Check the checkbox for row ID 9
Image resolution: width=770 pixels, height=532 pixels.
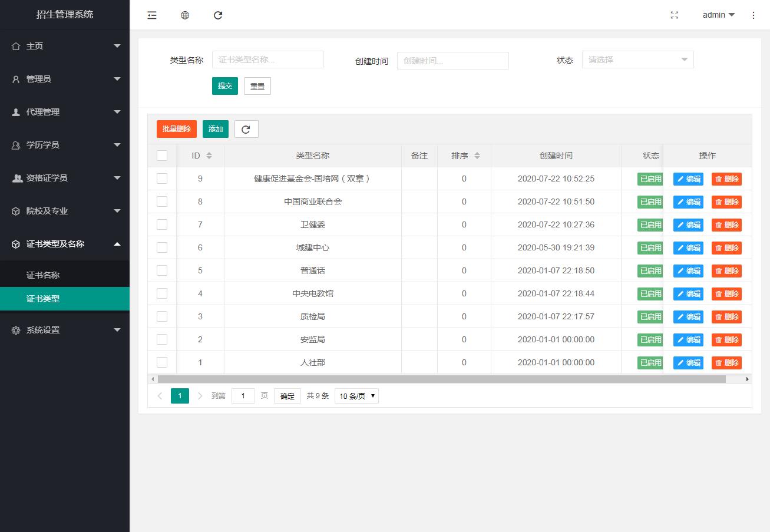pyautogui.click(x=162, y=178)
